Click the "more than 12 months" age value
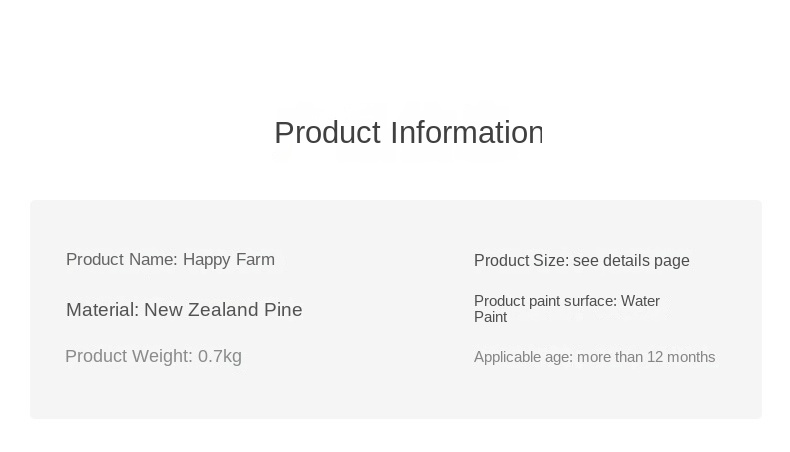This screenshot has height=452, width=790. pos(646,357)
